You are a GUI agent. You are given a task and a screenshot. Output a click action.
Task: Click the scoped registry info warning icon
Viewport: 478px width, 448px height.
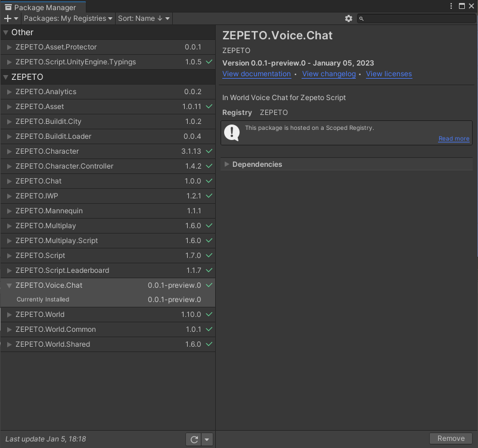click(x=232, y=133)
